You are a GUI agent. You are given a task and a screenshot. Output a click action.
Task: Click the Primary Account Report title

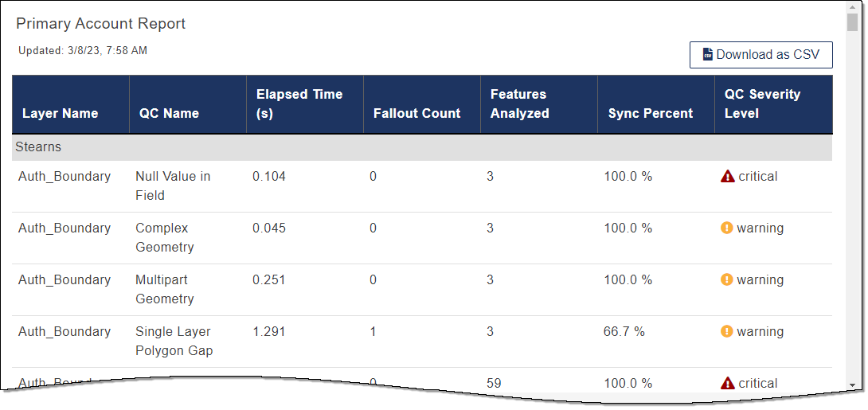coord(101,24)
